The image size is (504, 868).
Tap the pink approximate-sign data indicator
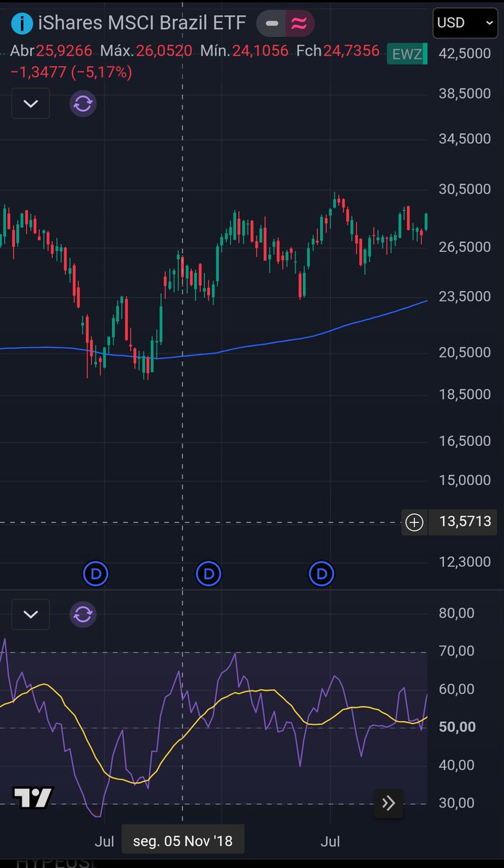click(x=300, y=23)
